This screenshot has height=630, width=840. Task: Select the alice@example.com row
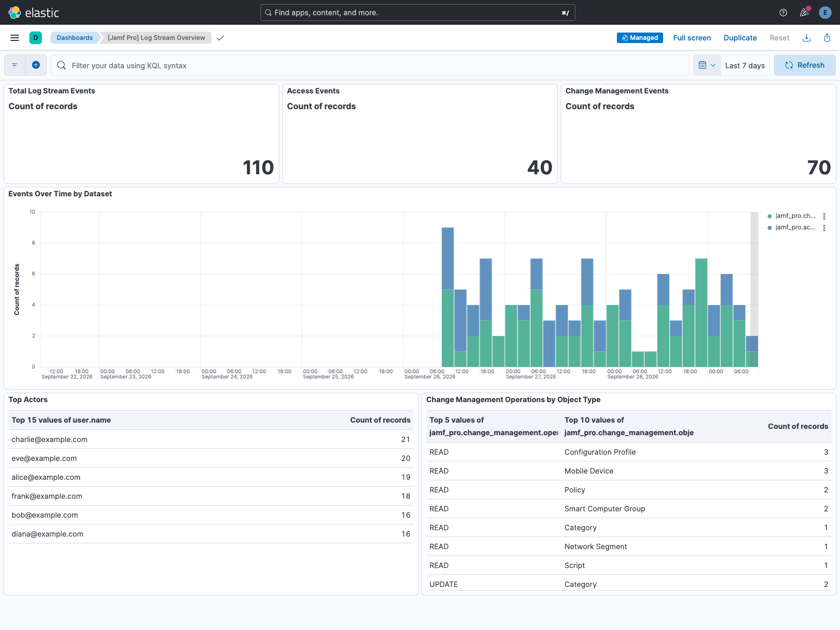click(x=211, y=477)
